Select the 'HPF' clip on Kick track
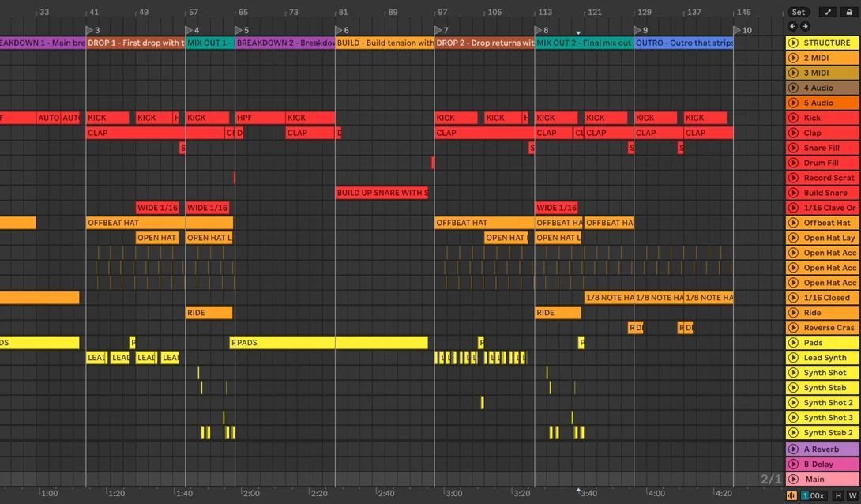 click(261, 118)
